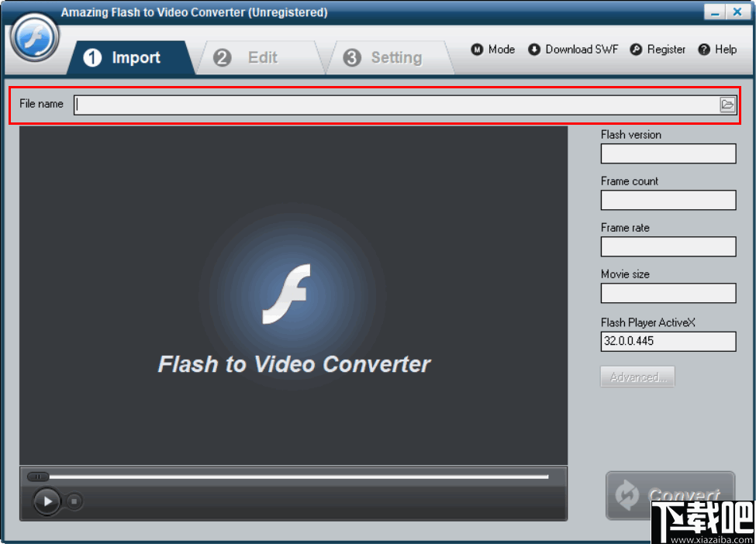The image size is (756, 544).
Task: Switch to the Edit tab
Action: click(261, 57)
